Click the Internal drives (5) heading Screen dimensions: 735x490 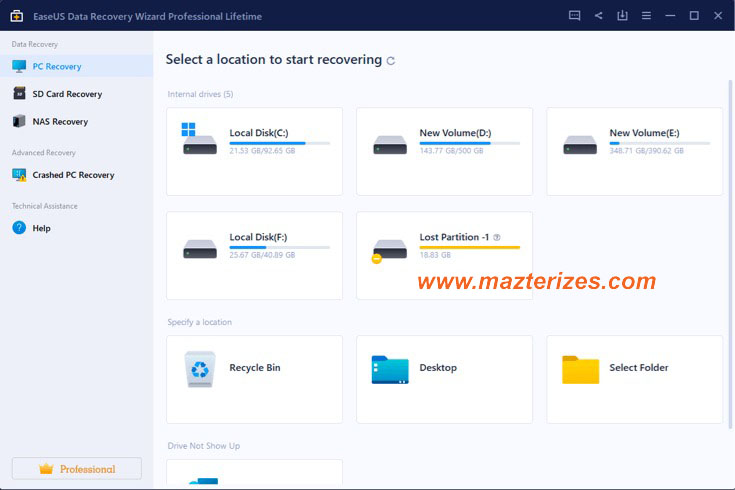pyautogui.click(x=200, y=94)
